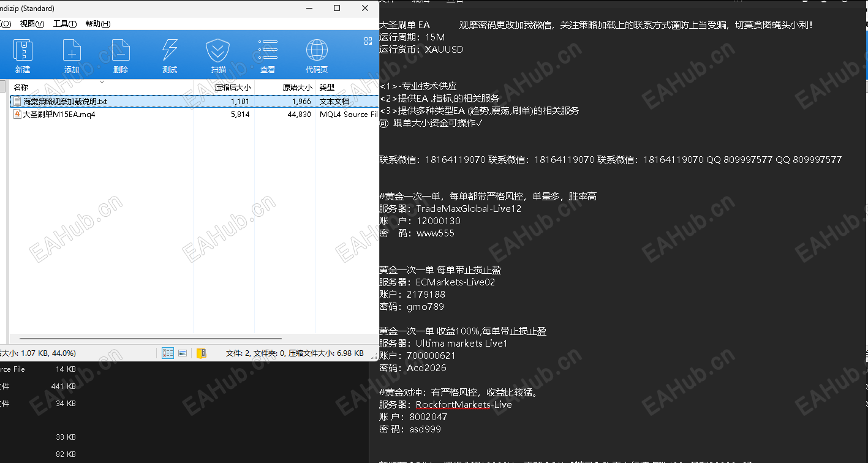Sort by the 类型 column header

(x=326, y=87)
